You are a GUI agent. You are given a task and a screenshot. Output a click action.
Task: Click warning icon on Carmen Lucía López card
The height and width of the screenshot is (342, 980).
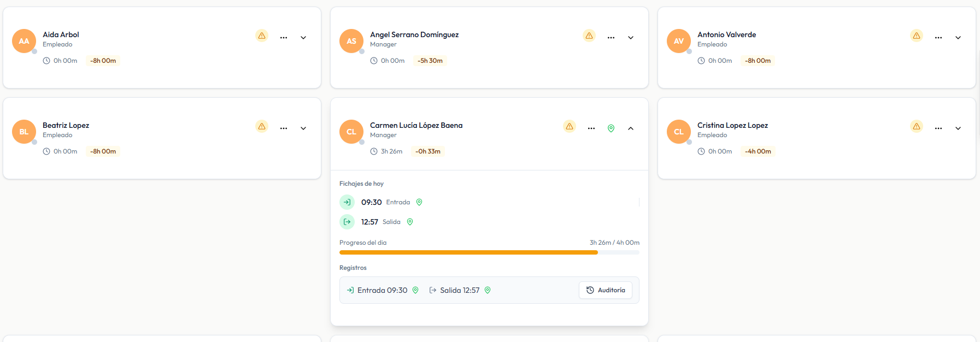click(570, 126)
